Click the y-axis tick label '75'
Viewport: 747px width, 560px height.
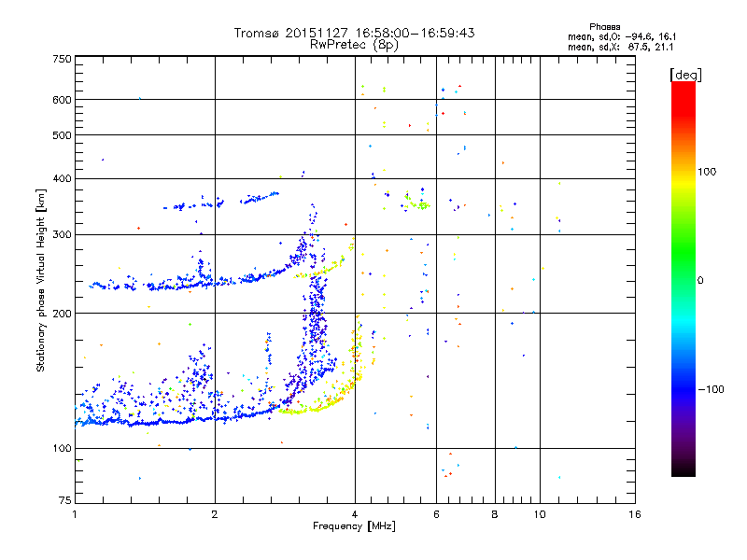tap(65, 500)
